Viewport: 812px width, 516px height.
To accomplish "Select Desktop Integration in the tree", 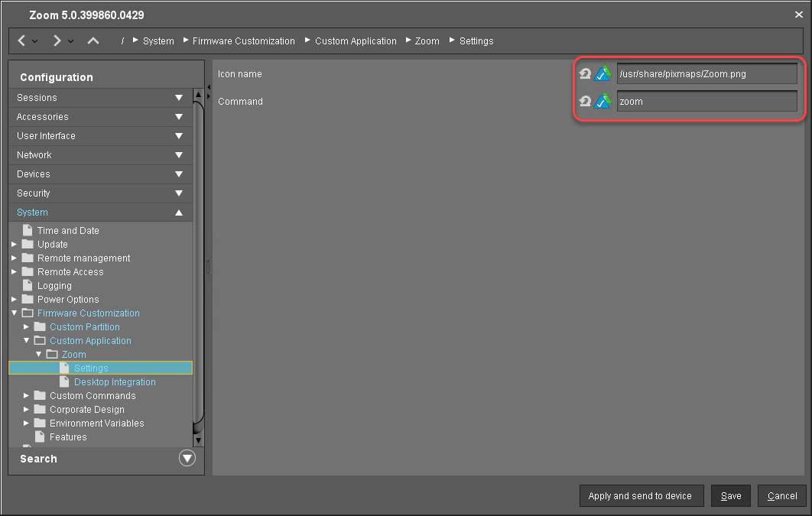I will (x=115, y=382).
